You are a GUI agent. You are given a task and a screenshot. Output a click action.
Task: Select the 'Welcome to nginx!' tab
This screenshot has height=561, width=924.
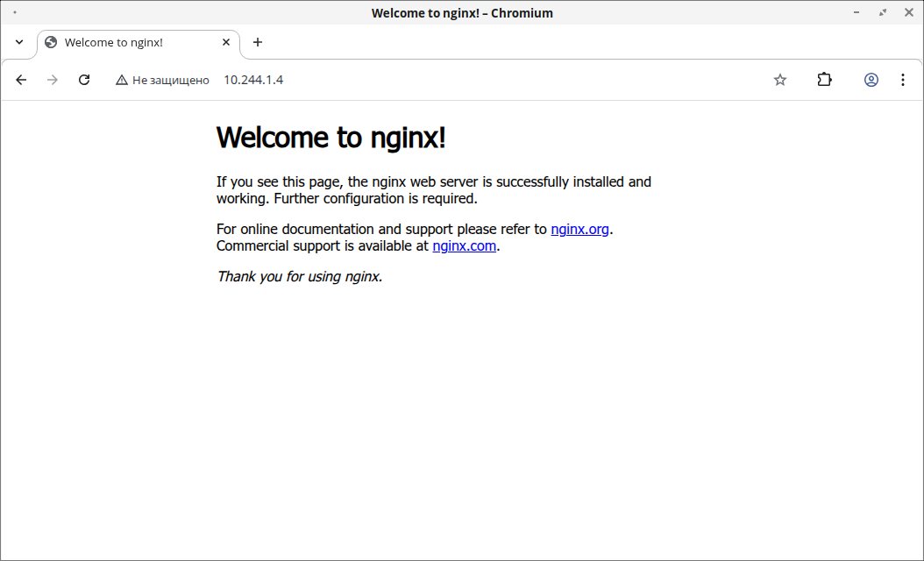coord(139,44)
